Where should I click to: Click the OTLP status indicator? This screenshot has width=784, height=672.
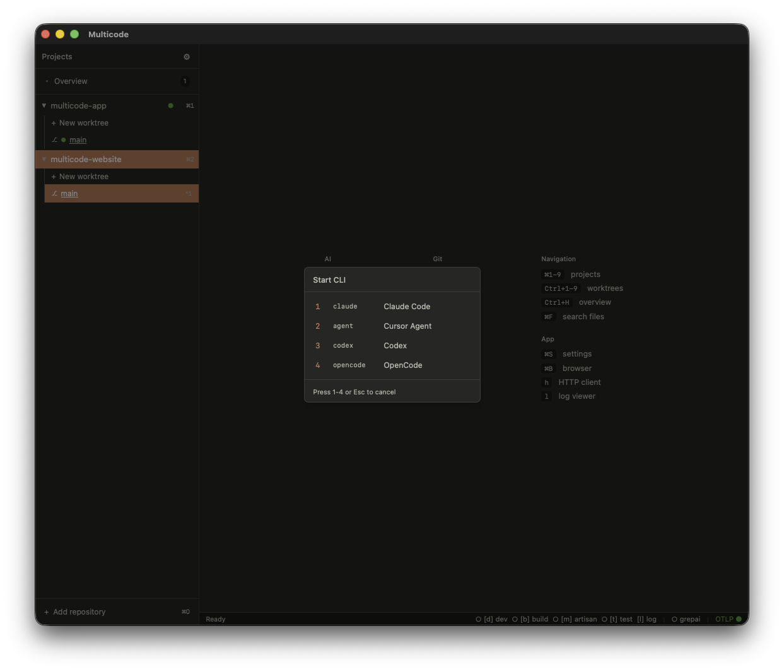point(728,619)
